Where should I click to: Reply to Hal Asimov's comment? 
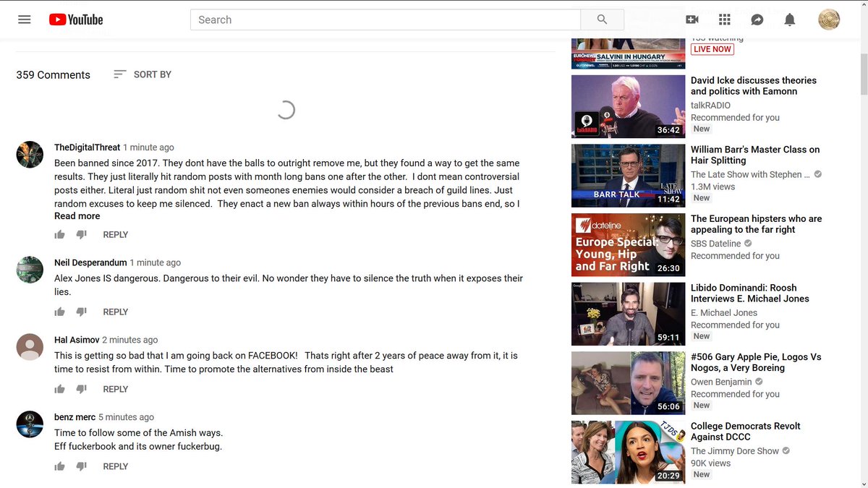[116, 390]
